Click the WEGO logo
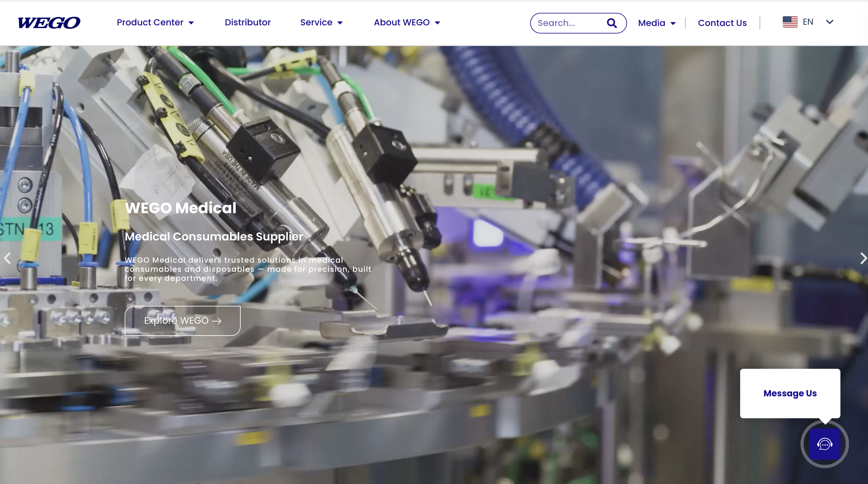This screenshot has width=868, height=484. point(49,23)
